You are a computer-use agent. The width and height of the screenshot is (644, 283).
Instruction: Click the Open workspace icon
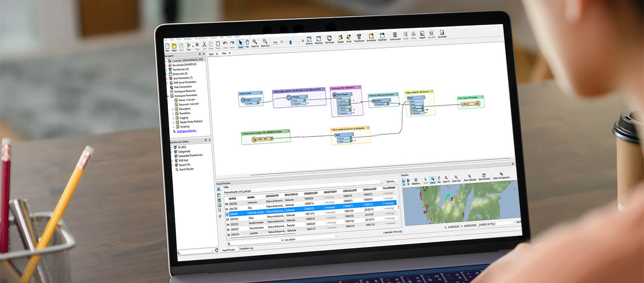[174, 46]
